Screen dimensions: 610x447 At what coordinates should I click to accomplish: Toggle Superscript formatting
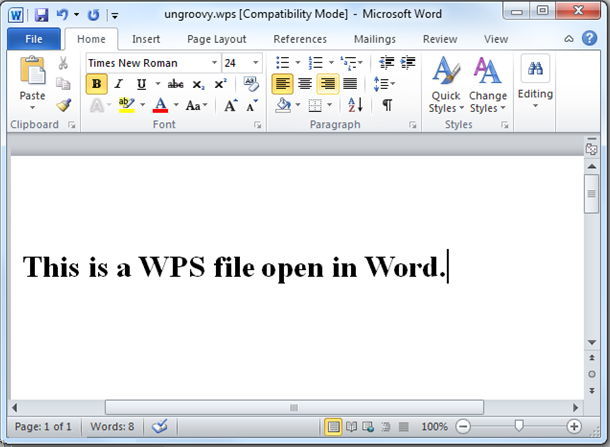[x=220, y=84]
